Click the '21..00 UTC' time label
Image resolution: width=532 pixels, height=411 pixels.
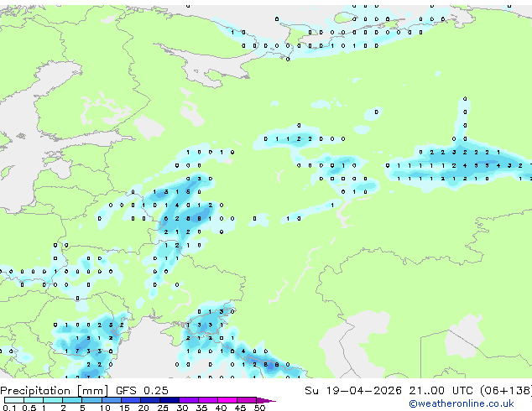pyautogui.click(x=441, y=391)
